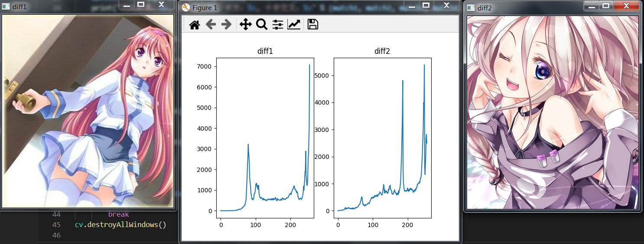Open the Configure subplots tool
Image resolution: width=644 pixels, height=244 pixels.
pos(277,25)
